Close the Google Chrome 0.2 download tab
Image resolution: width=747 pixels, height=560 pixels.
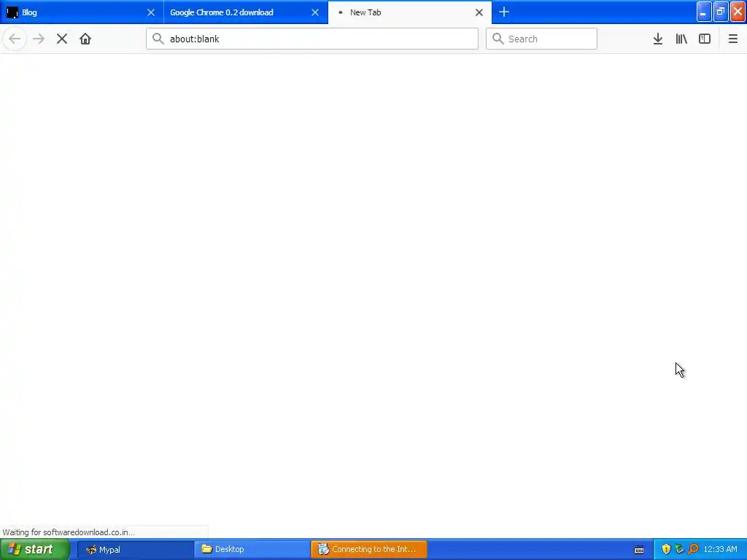[315, 12]
